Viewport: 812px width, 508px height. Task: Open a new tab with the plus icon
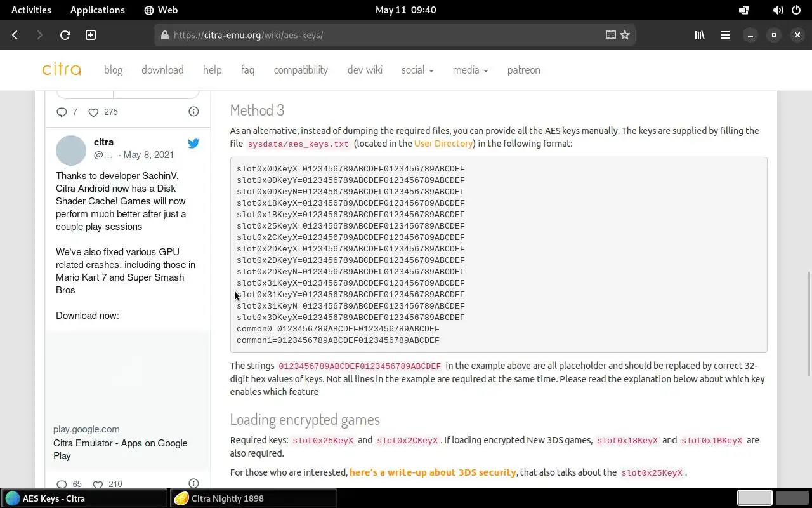pos(91,35)
